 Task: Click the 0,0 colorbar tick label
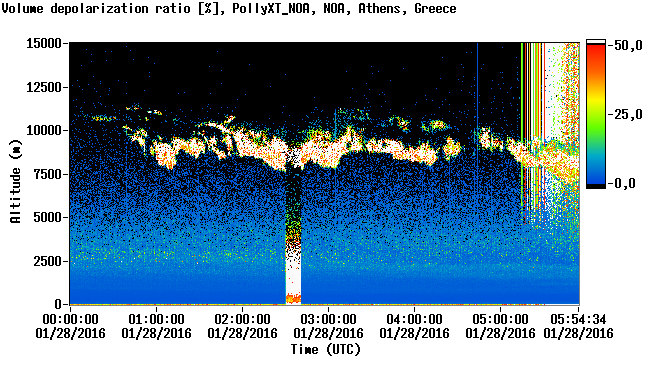tap(625, 184)
